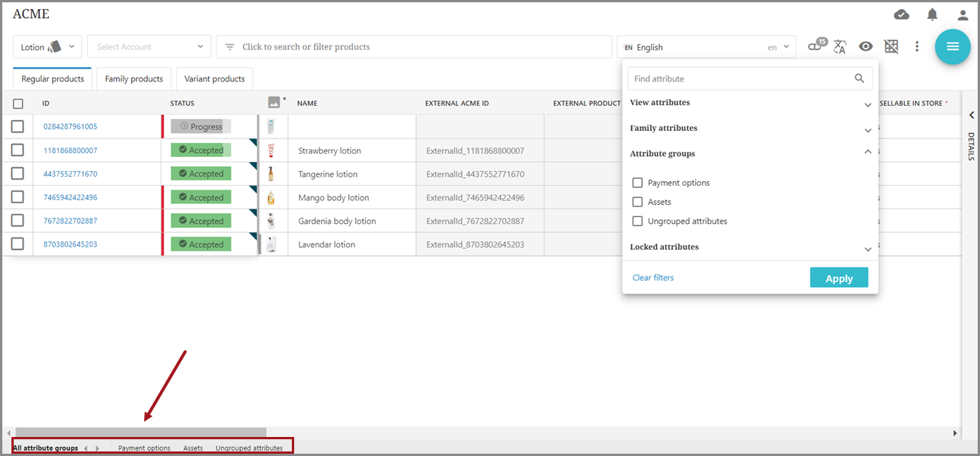Viewport: 980px width, 456px height.
Task: Click the Apply button
Action: [838, 278]
